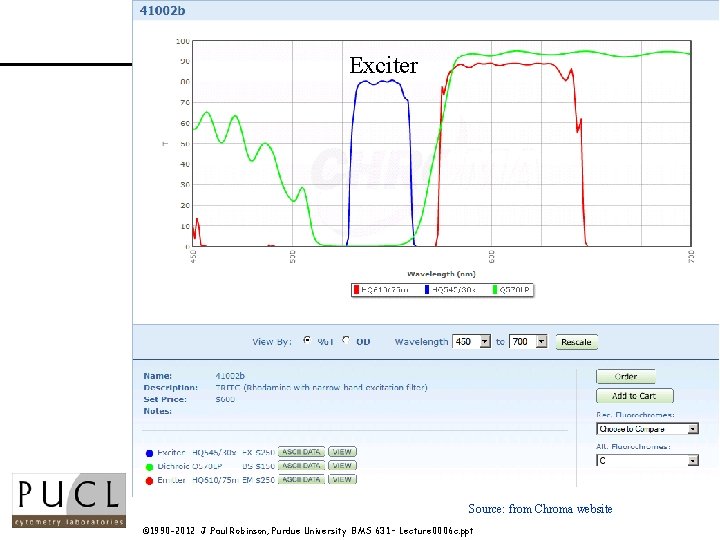Click the 'Source: from Chroma website' text
The image size is (720, 540).
point(540,509)
